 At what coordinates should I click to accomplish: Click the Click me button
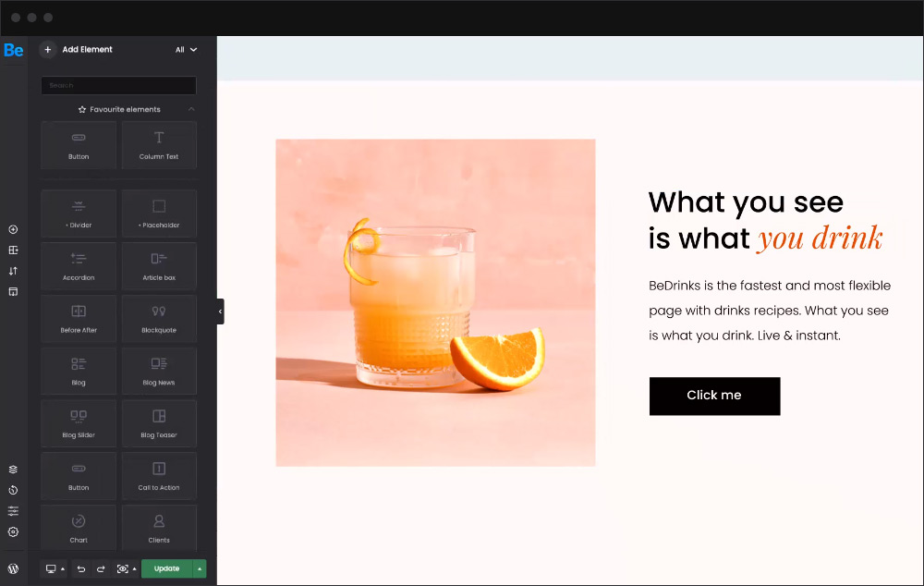point(715,397)
